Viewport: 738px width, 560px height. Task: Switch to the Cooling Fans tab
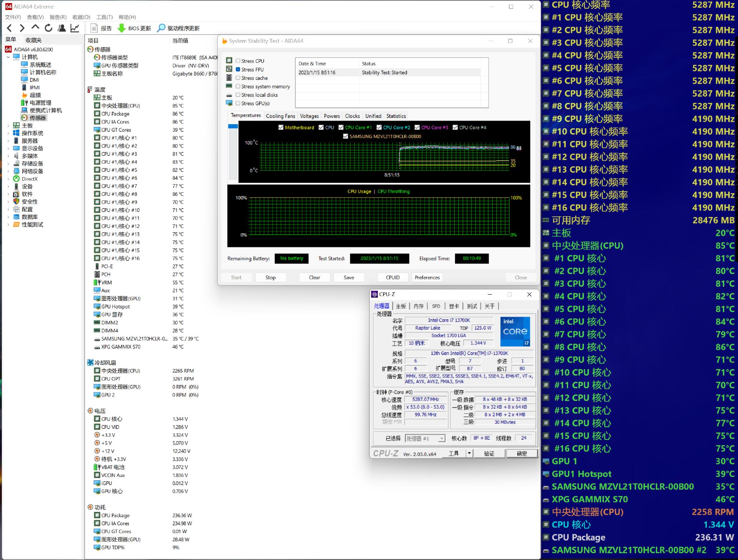280,116
